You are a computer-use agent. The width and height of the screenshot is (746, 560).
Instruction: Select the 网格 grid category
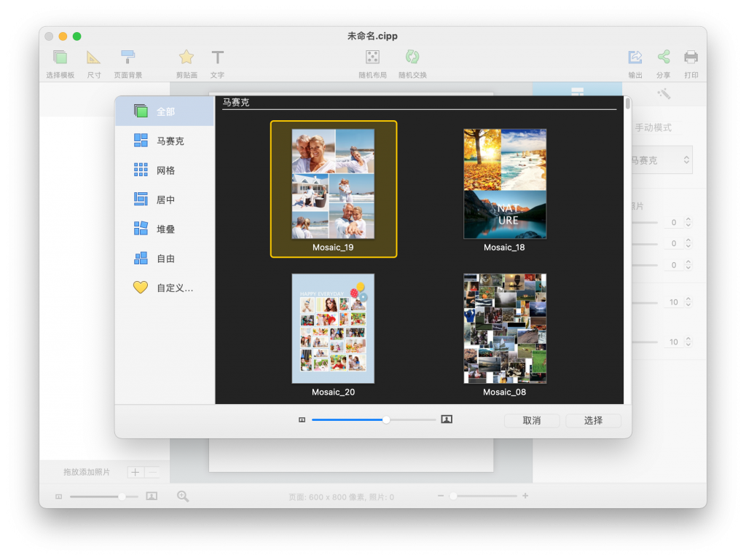coord(165,170)
